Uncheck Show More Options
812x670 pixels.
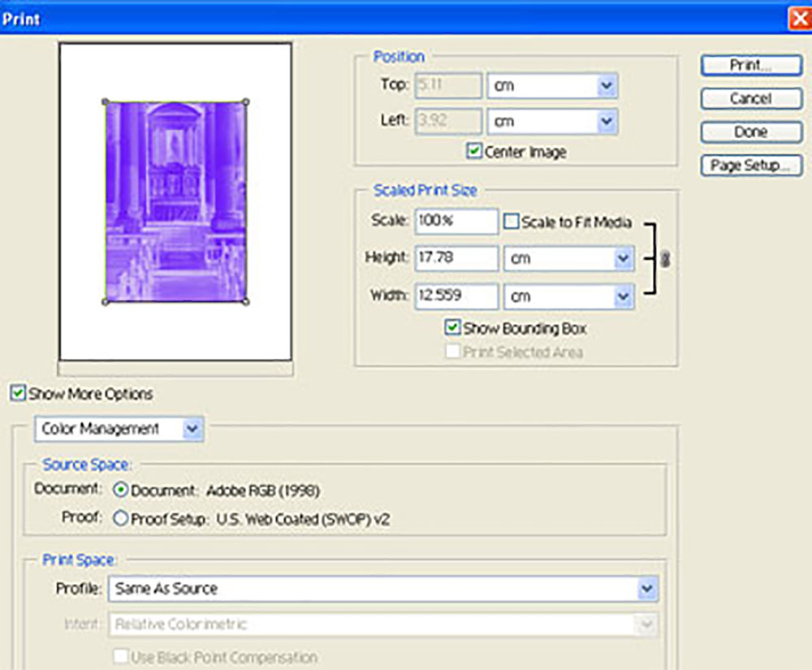[x=18, y=393]
